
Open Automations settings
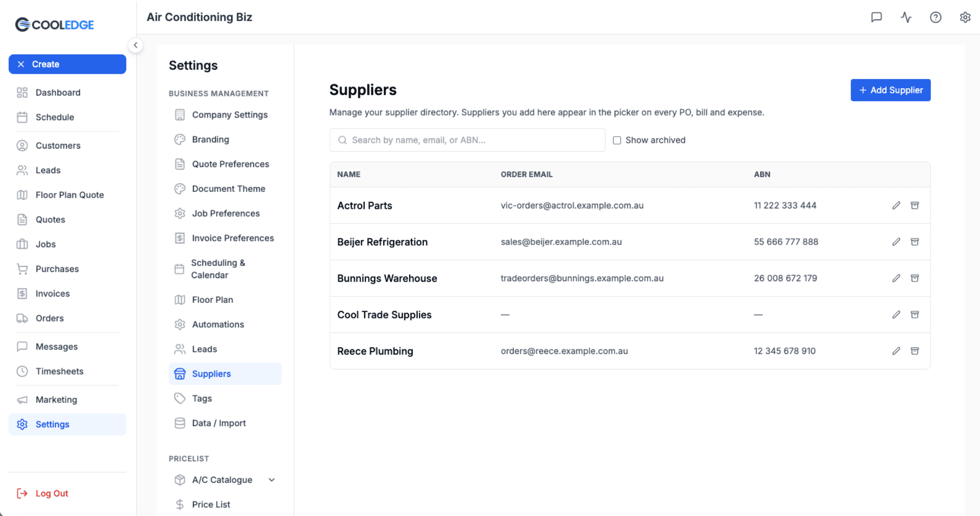pyautogui.click(x=225, y=325)
